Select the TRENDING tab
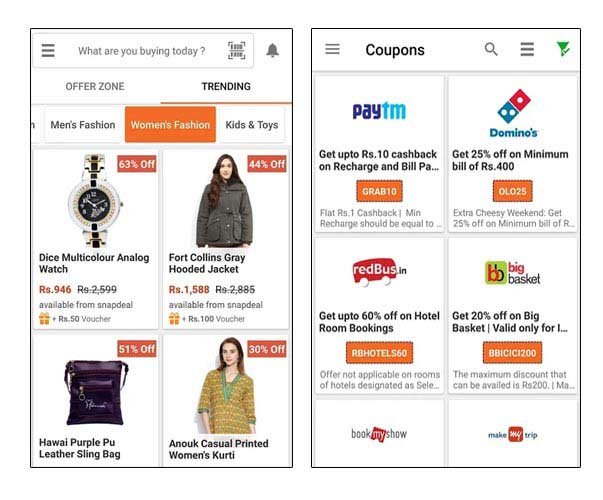The height and width of the screenshot is (500, 603). point(226,87)
